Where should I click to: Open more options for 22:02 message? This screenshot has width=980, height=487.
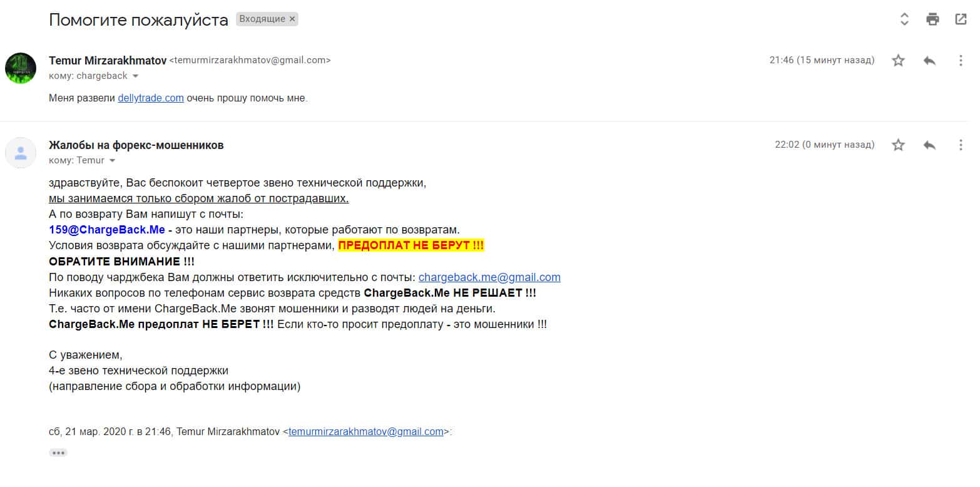pyautogui.click(x=961, y=145)
